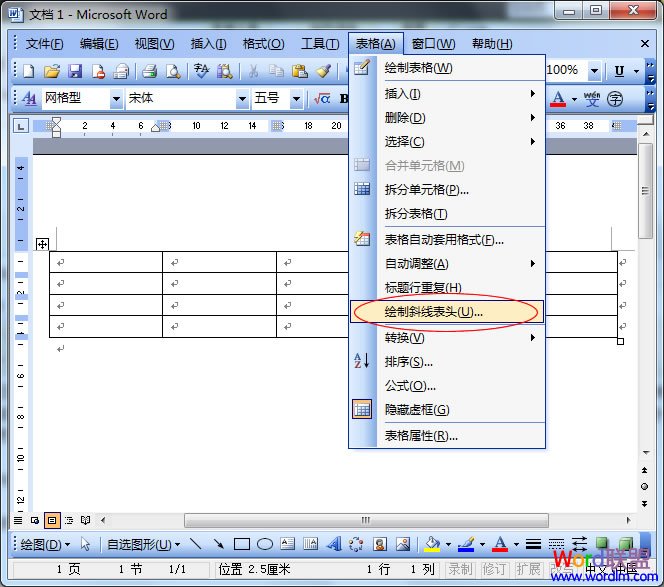Viewport: 664px width, 587px height.
Task: Open the font dropdown showing 宋体
Action: point(242,99)
